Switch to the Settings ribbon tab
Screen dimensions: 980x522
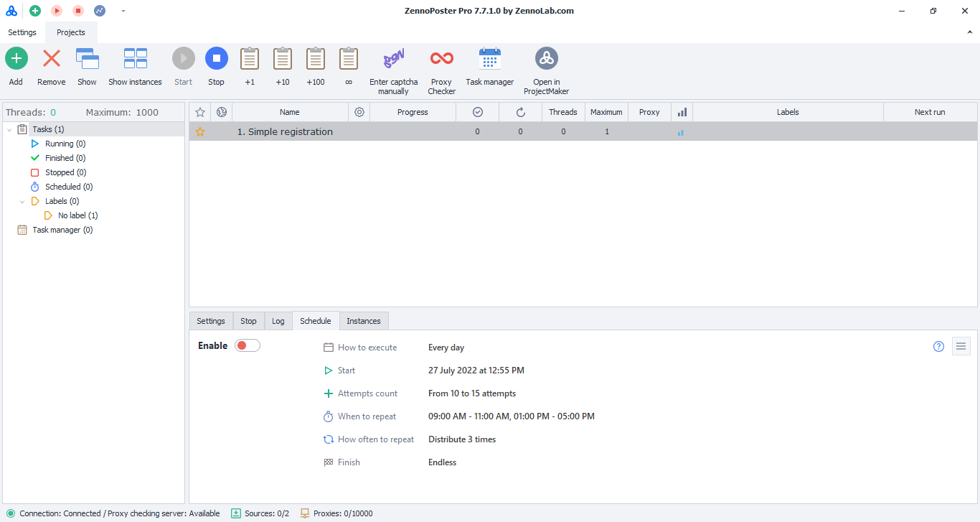(22, 32)
